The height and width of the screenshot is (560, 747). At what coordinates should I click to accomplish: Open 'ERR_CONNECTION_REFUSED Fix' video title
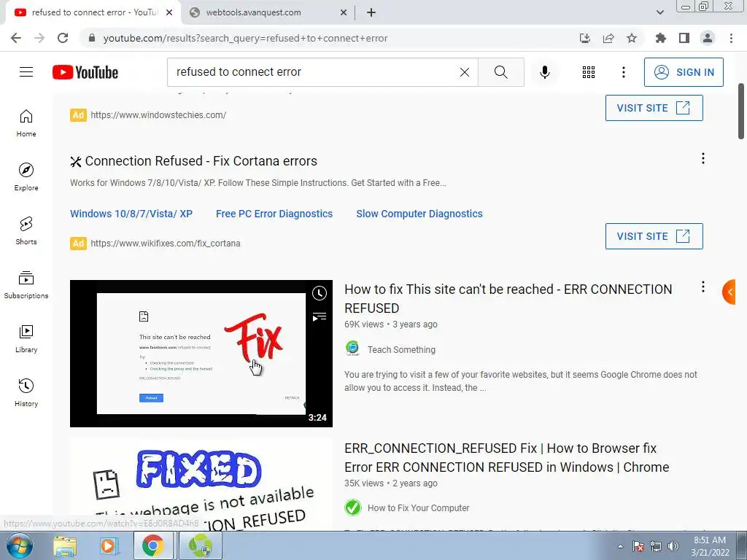507,458
